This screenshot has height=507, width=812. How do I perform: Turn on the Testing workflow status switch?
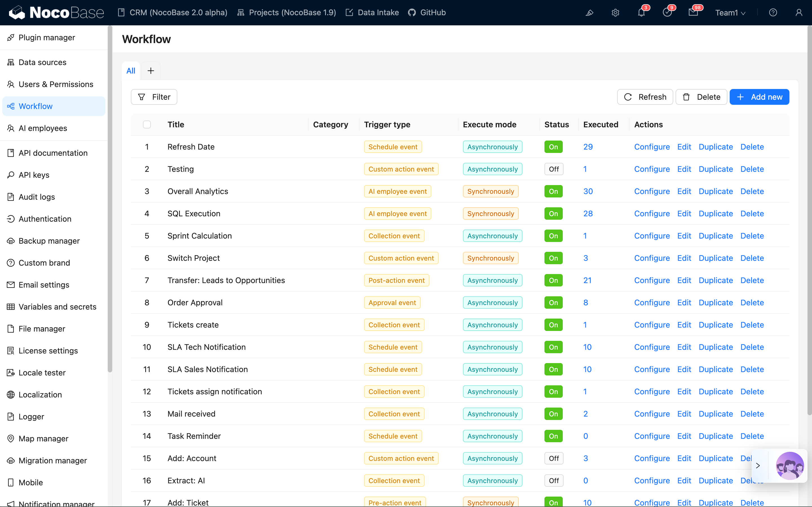pyautogui.click(x=553, y=169)
